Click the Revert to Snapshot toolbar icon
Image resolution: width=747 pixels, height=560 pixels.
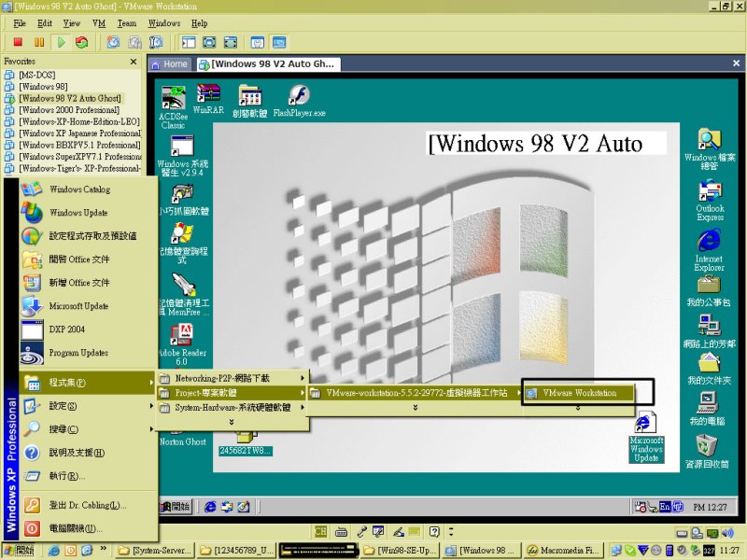coord(134,42)
